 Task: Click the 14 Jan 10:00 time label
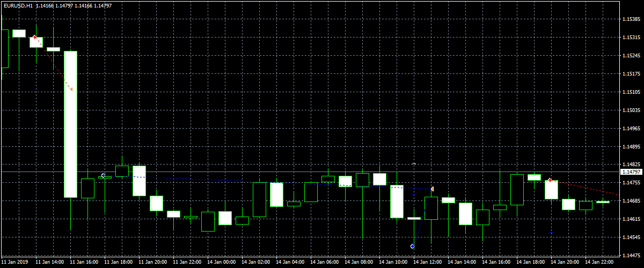pos(393,263)
